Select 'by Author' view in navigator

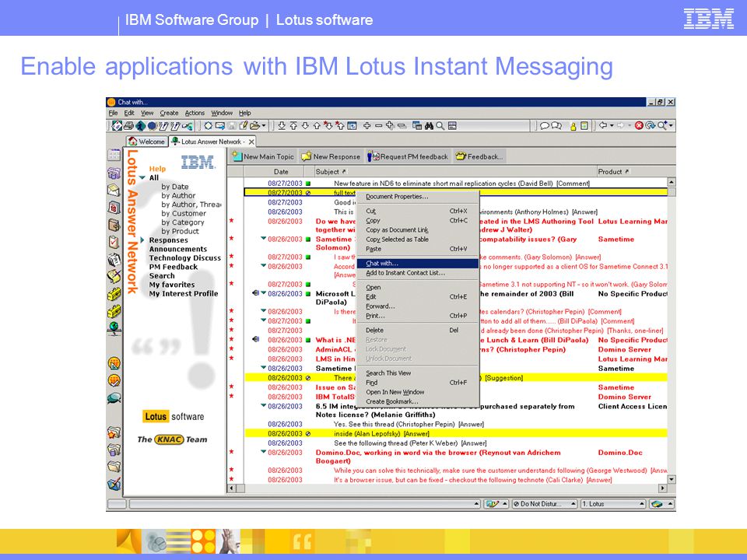tap(178, 196)
